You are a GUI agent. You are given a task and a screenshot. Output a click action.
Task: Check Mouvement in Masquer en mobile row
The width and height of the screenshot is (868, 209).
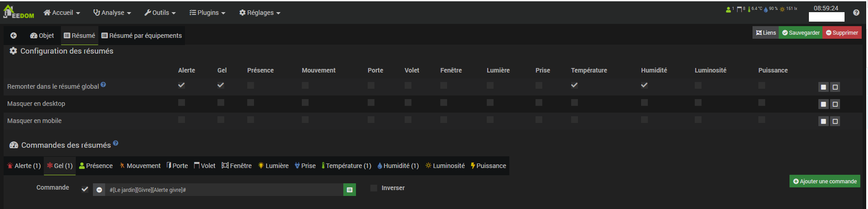(x=305, y=119)
